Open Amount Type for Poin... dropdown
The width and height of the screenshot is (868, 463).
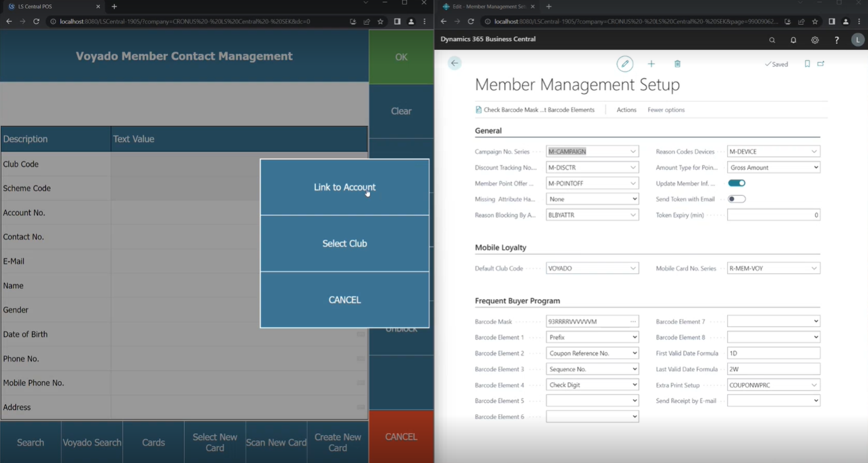pos(773,168)
